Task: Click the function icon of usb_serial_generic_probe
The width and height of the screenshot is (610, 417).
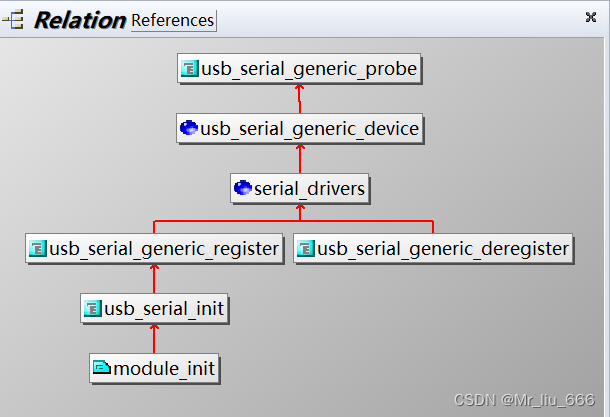Action: [189, 68]
